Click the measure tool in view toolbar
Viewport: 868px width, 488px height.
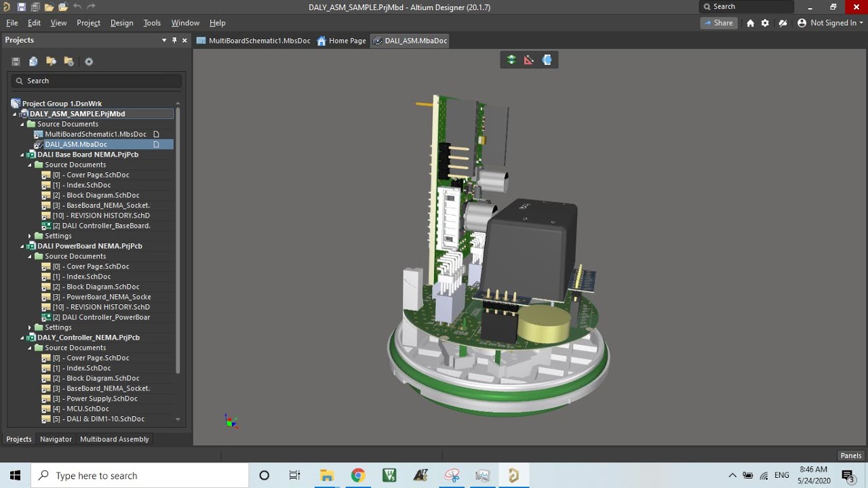(529, 60)
